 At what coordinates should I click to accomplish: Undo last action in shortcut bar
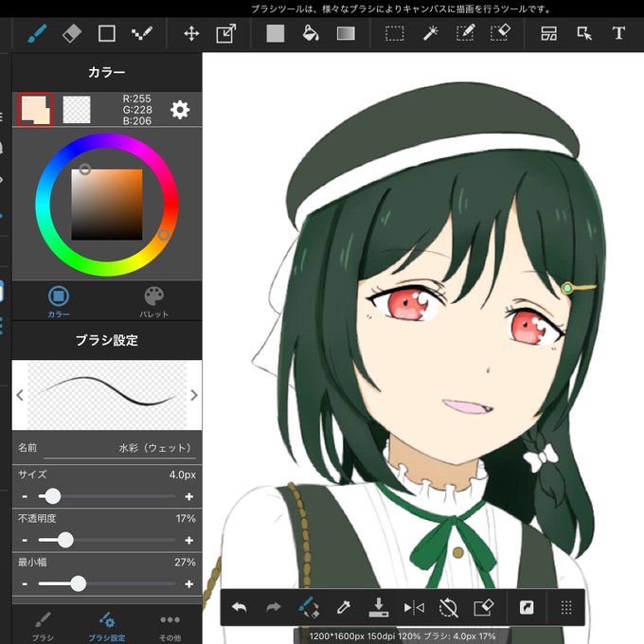coord(239,607)
